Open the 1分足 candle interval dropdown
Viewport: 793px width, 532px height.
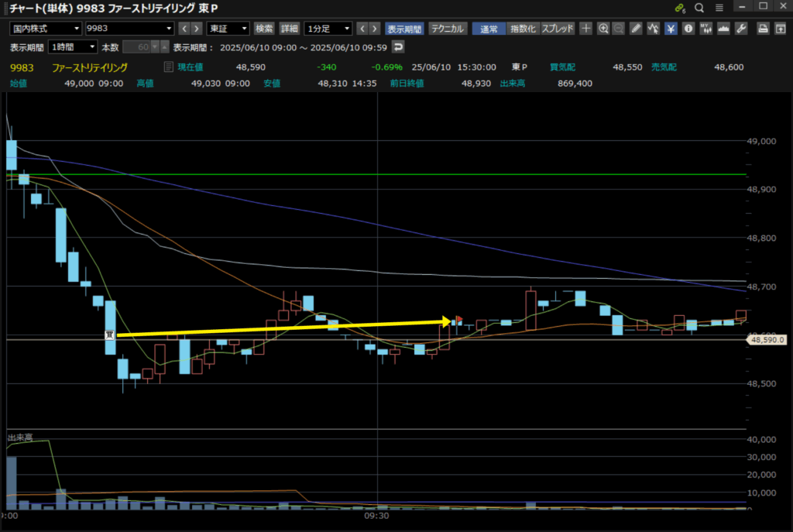coord(328,29)
